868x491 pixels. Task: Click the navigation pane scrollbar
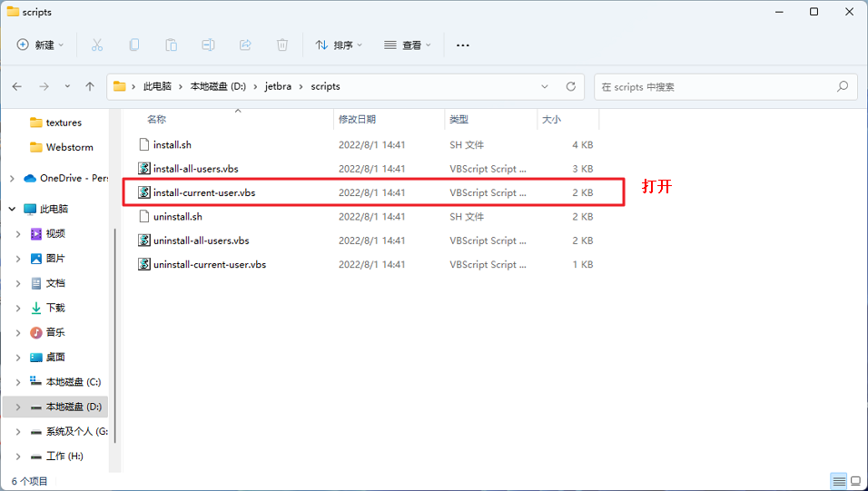115,335
